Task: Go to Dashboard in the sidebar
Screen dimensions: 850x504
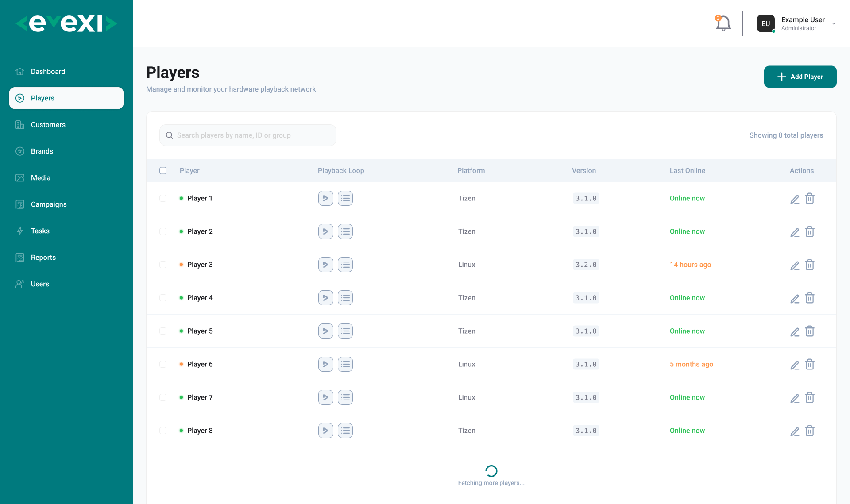Action: [66, 72]
